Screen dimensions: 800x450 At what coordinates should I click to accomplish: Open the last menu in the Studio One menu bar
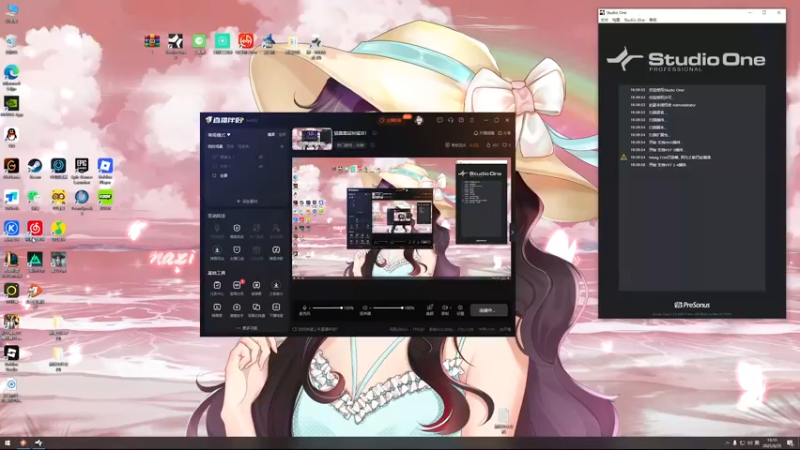tap(653, 20)
